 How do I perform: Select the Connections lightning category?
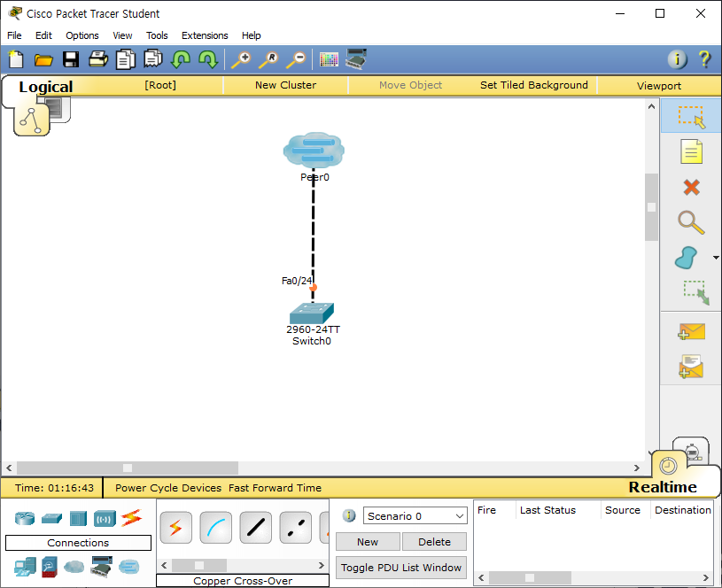132,518
